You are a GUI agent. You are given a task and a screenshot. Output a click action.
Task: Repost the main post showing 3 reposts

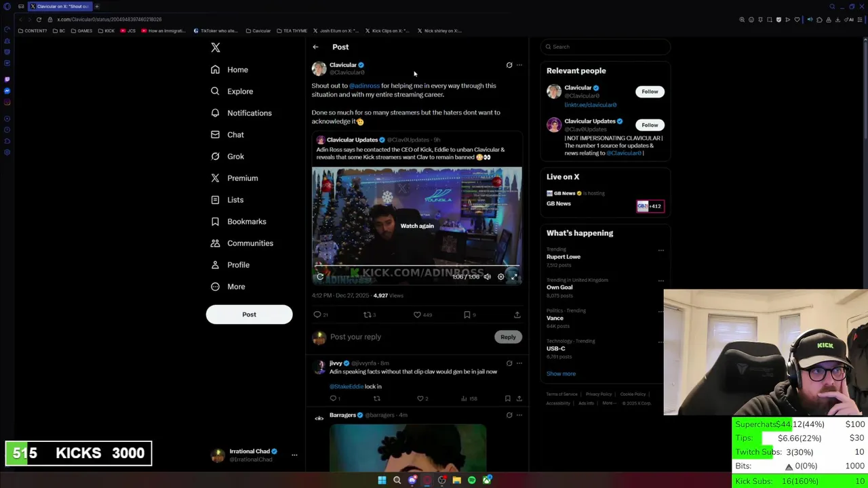[370, 314]
